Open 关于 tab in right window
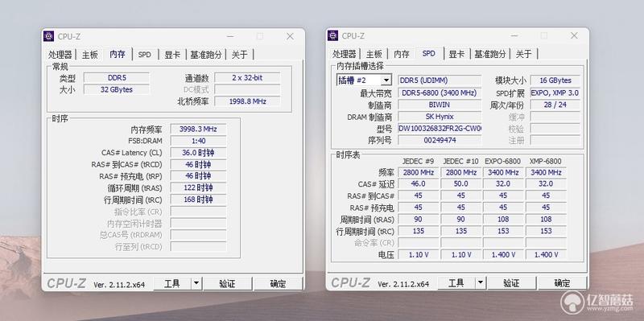 (x=524, y=54)
